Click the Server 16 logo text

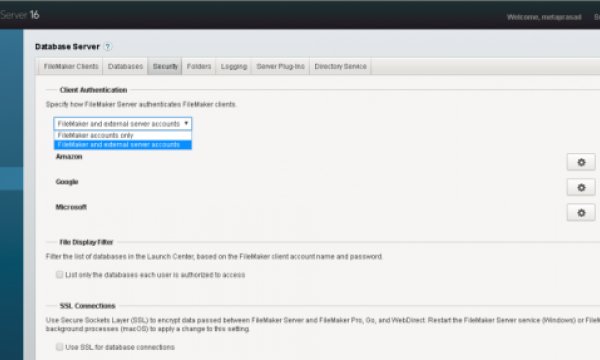click(20, 15)
